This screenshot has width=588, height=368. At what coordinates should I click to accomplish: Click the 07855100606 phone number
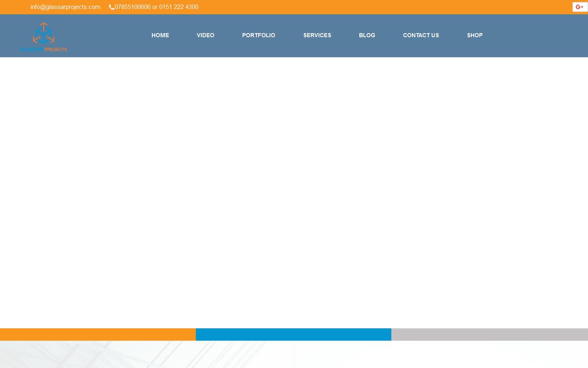(133, 7)
